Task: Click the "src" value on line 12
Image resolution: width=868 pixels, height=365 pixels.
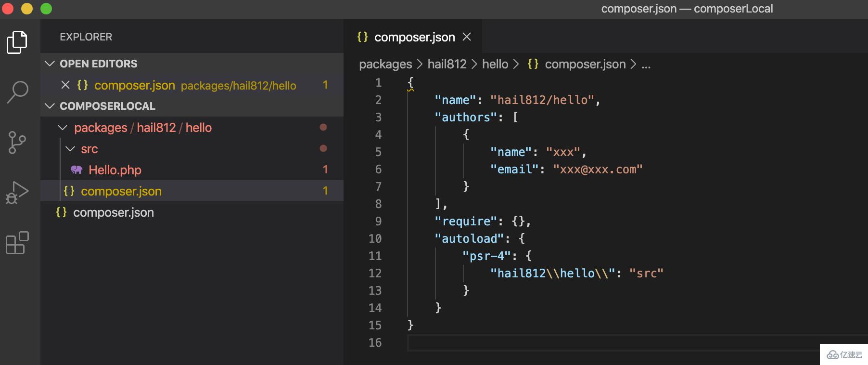Action: (x=646, y=274)
